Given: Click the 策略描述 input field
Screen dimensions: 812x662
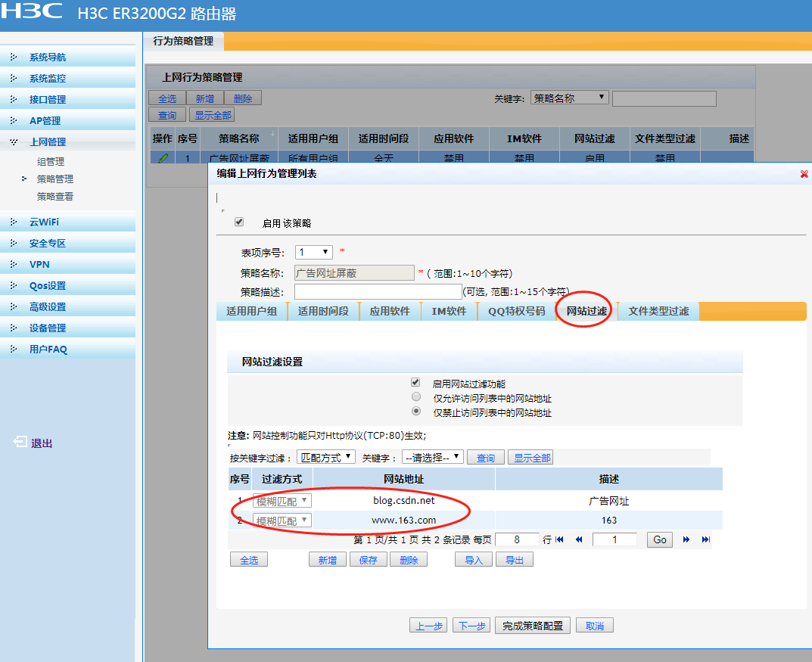Looking at the screenshot, I should click(378, 291).
